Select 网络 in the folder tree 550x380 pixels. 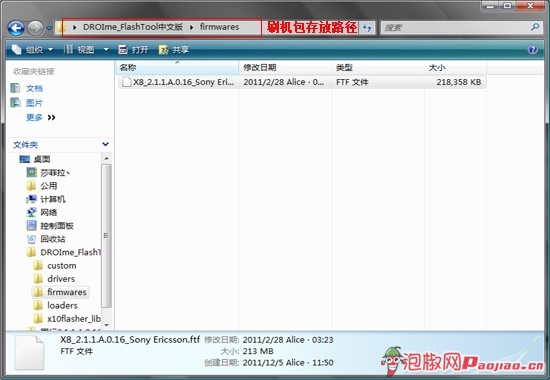[49, 212]
